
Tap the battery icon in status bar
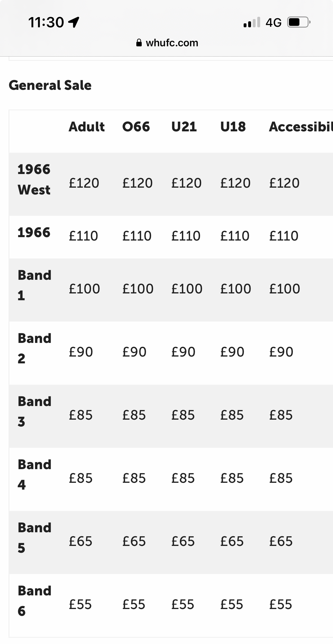299,22
